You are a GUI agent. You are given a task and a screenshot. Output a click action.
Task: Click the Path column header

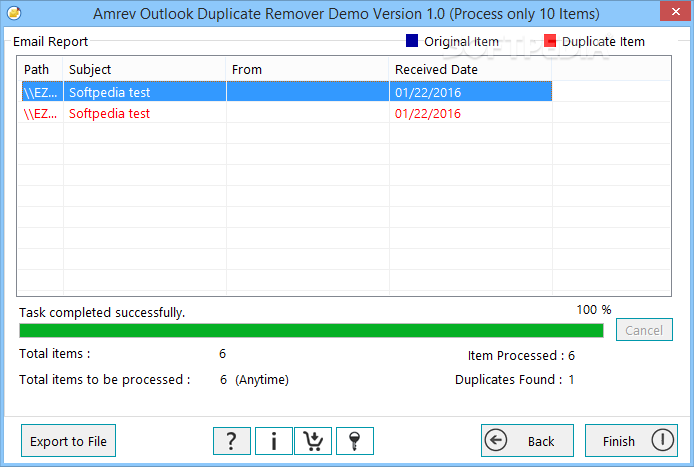coord(40,69)
